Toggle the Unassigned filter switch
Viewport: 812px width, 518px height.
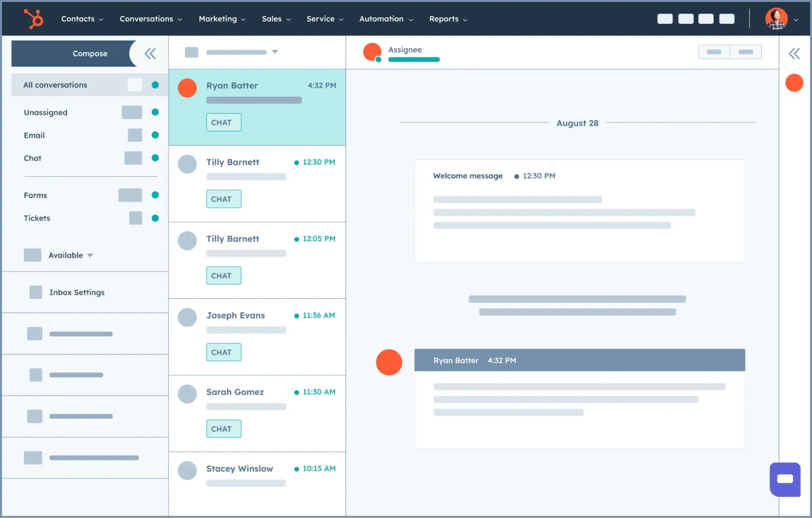(131, 112)
